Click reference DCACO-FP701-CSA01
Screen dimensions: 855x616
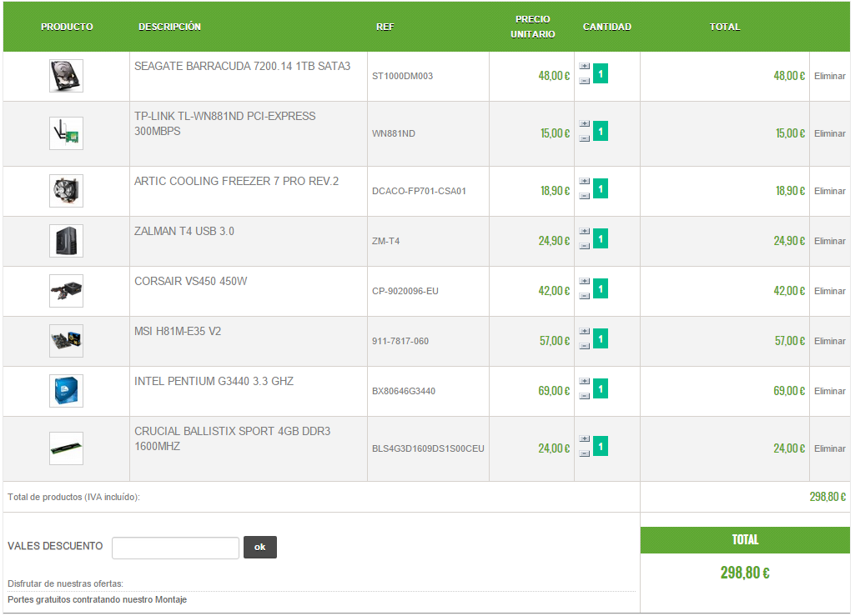pos(419,191)
